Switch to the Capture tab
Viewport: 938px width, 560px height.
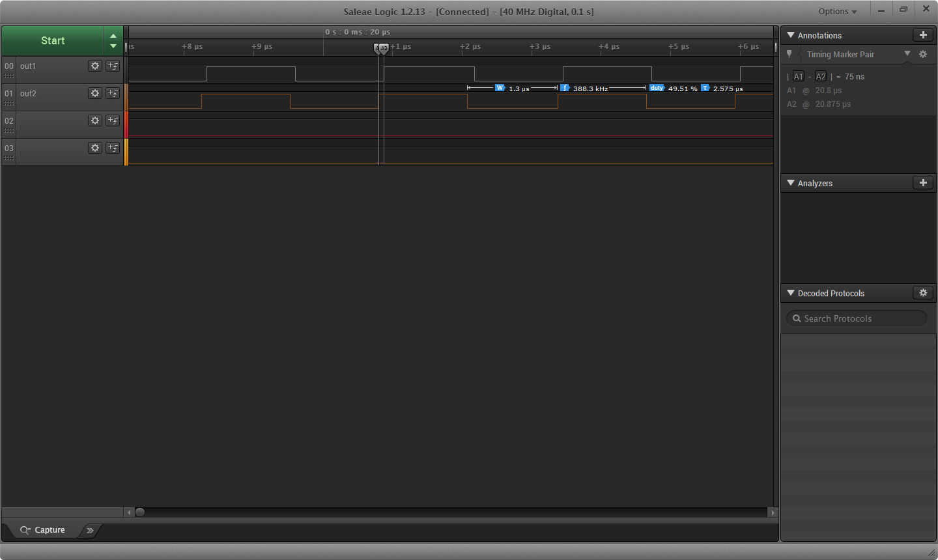pyautogui.click(x=43, y=530)
